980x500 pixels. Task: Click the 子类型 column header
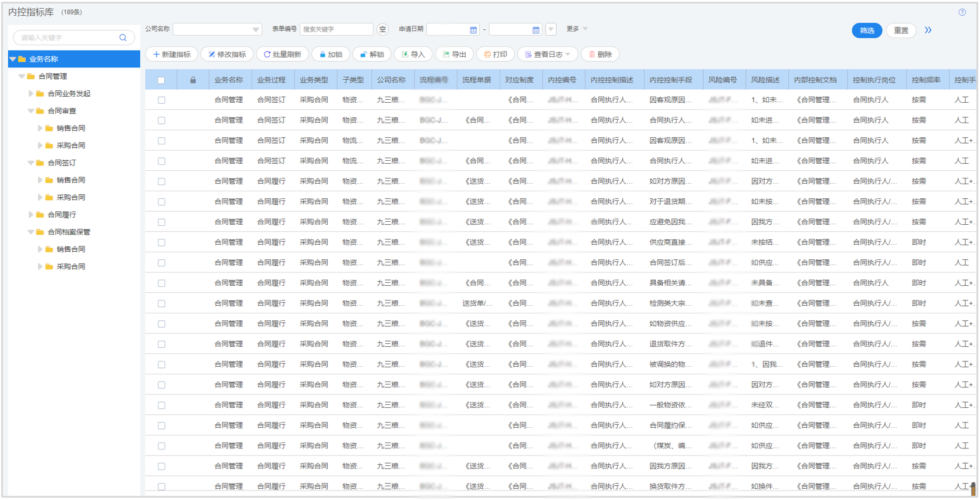pos(353,80)
